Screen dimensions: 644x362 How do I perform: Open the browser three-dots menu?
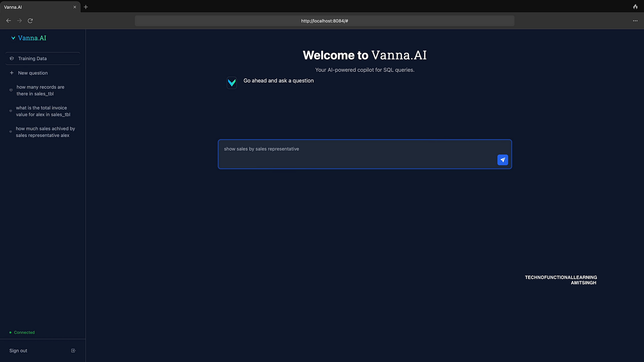(635, 21)
